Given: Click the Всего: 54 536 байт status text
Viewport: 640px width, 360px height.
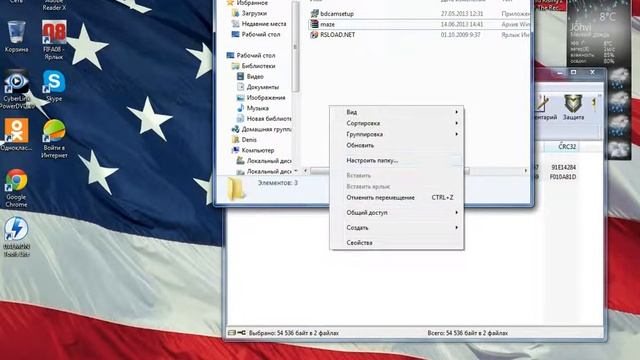Looking at the screenshot, I should [x=468, y=333].
